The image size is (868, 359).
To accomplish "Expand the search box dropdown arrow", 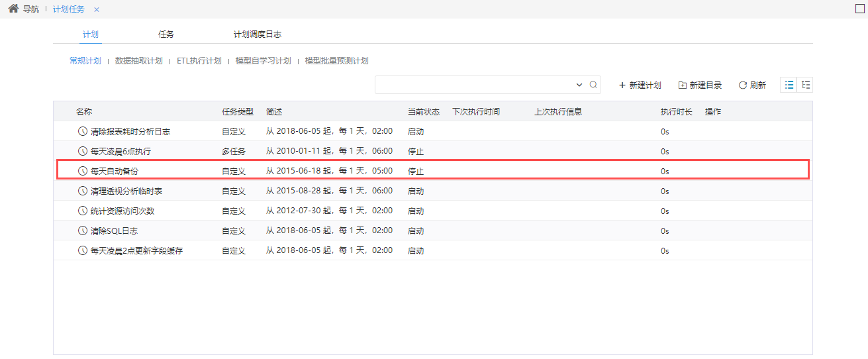I will coord(579,85).
